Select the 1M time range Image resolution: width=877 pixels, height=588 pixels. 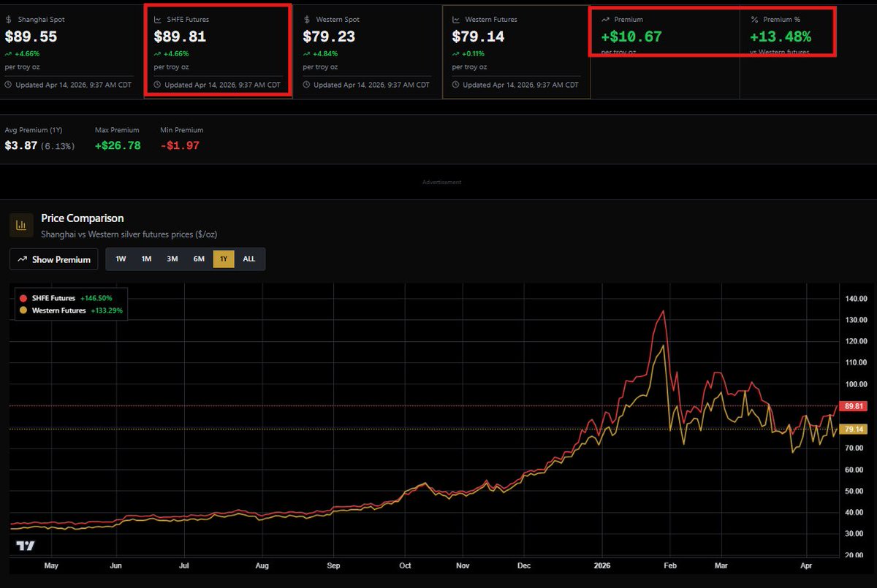tap(146, 259)
